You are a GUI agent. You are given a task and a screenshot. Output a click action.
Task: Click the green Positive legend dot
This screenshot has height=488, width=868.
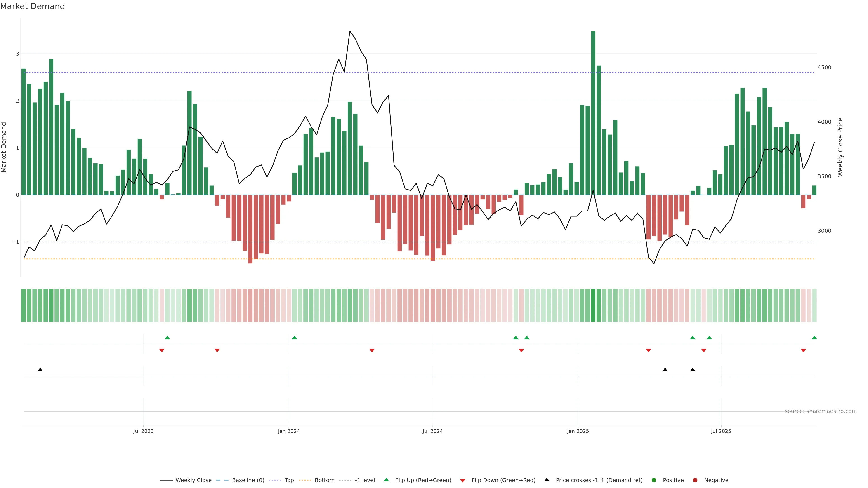(x=654, y=480)
